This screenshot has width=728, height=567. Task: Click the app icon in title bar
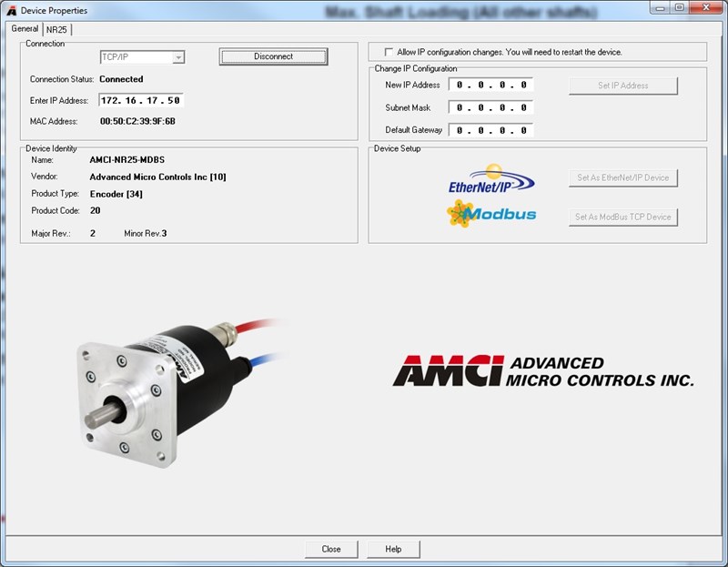[10, 10]
